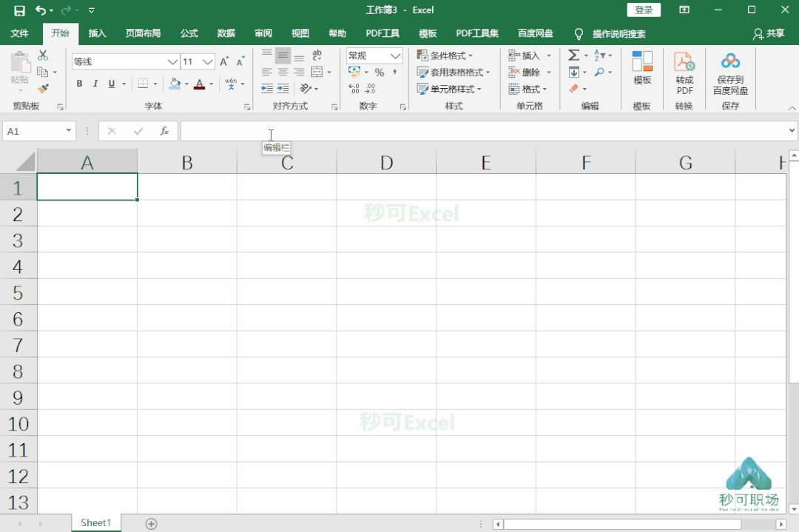Expand the font size dropdown
The height and width of the screenshot is (532, 799).
(206, 61)
